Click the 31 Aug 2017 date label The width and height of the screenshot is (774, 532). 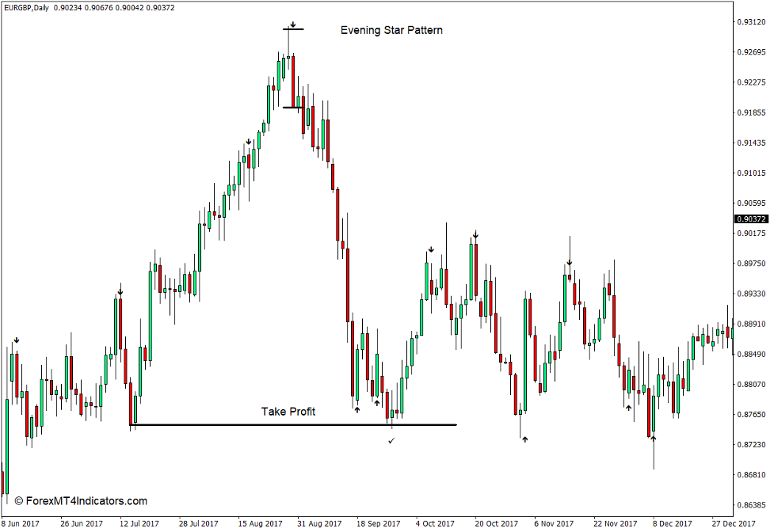pyautogui.click(x=319, y=523)
